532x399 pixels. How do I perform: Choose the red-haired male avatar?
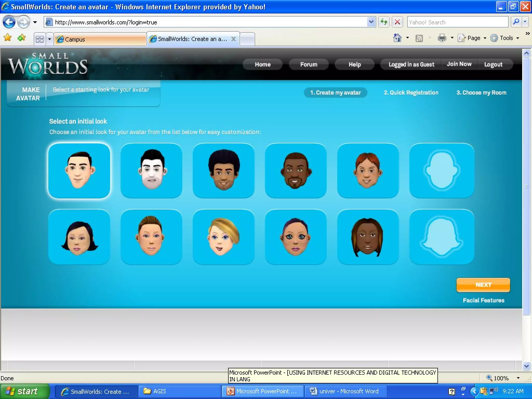pyautogui.click(x=368, y=171)
